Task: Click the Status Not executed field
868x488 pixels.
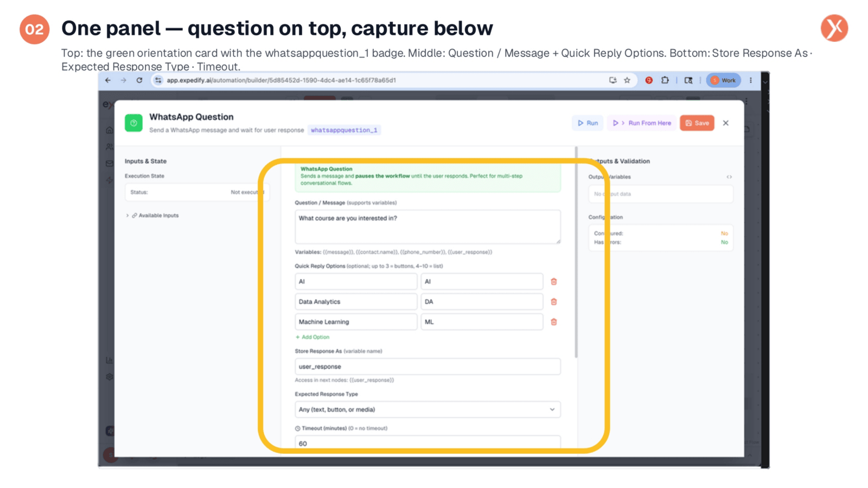Action: [197, 192]
